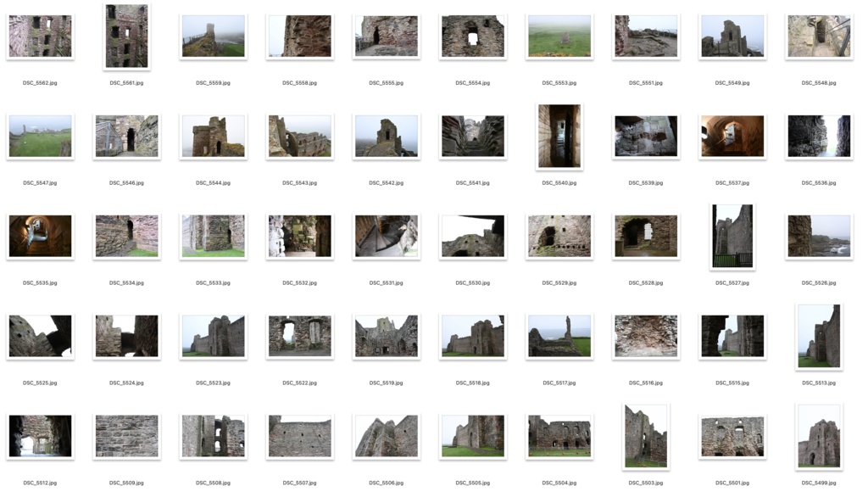Click the DSC_5543.jpg thumbnail

point(299,136)
